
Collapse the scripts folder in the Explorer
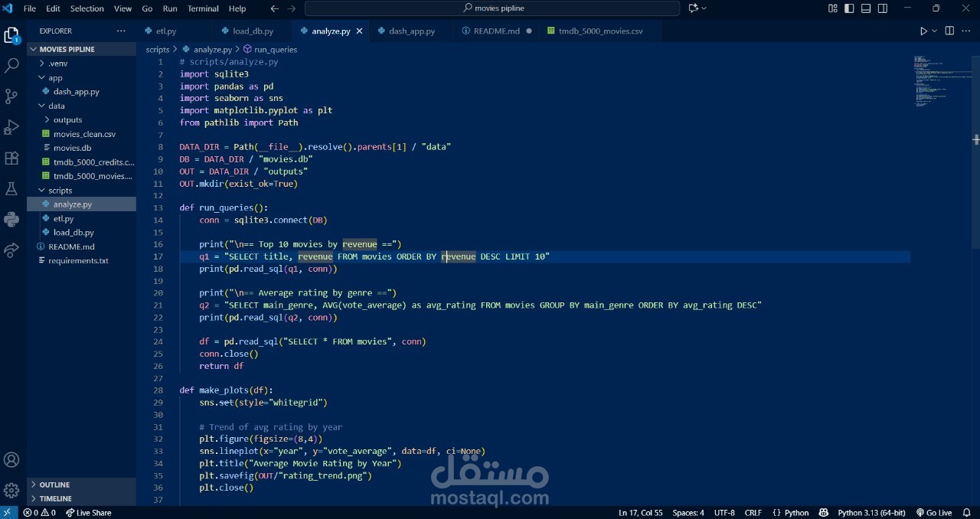coord(81,190)
